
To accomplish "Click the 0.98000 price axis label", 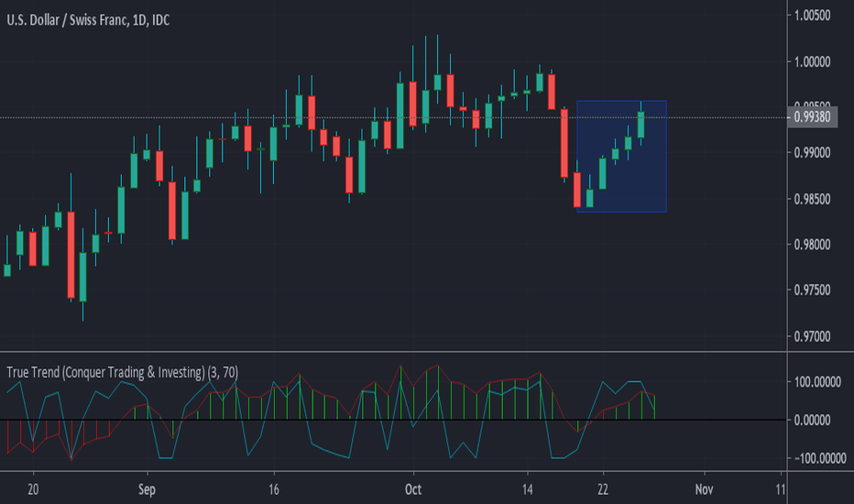I will 812,245.
